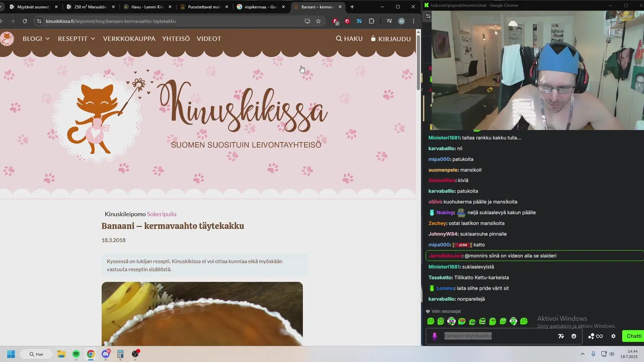Open the 7TV emote menu in chat input
Screen dimensions: 644x362
coord(561,336)
